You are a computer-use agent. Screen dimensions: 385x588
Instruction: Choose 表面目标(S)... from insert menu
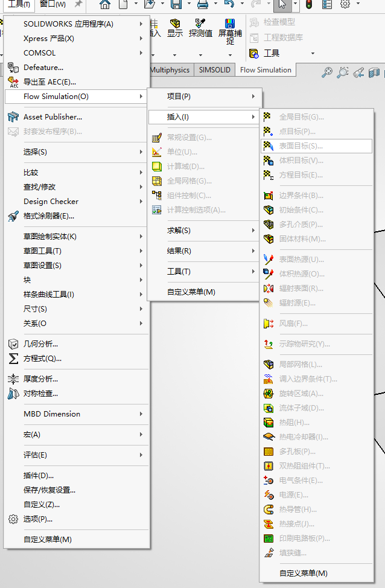click(x=316, y=146)
